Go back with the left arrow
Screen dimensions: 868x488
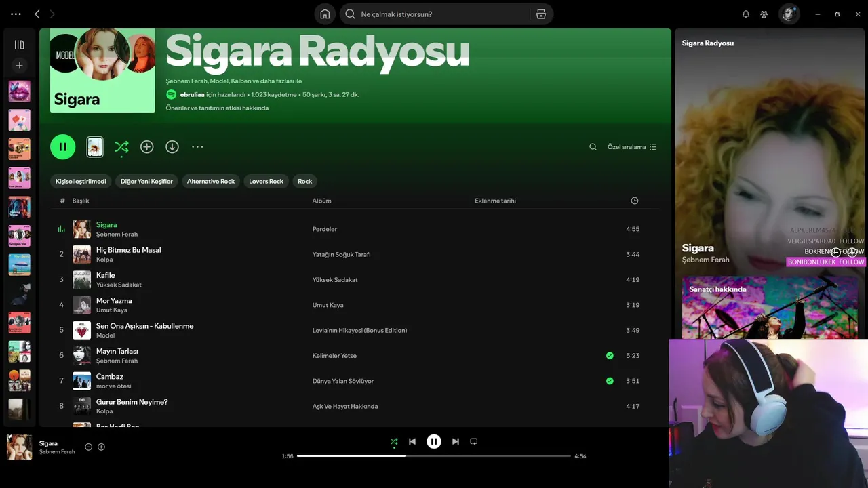[x=37, y=14]
